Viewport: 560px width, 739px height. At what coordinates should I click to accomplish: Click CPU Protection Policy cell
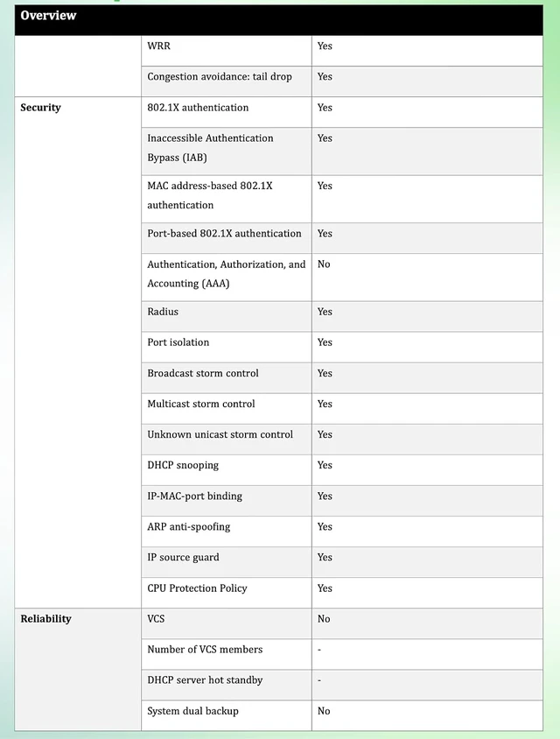click(x=227, y=593)
